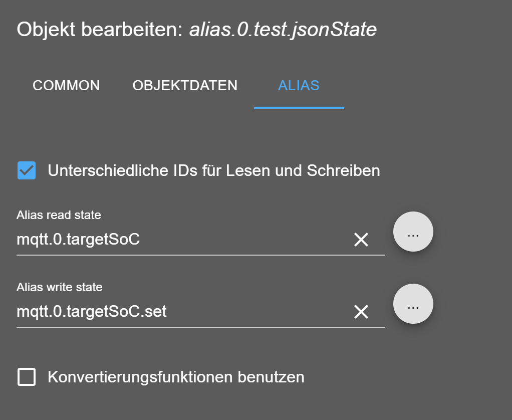Switch to the COMMON tab
Viewport: 512px width, 420px height.
click(x=66, y=86)
